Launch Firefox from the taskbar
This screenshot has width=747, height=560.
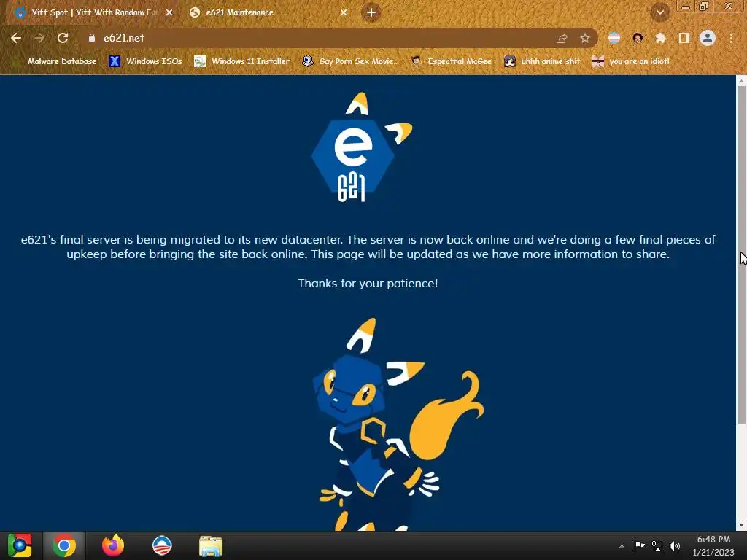pos(113,545)
